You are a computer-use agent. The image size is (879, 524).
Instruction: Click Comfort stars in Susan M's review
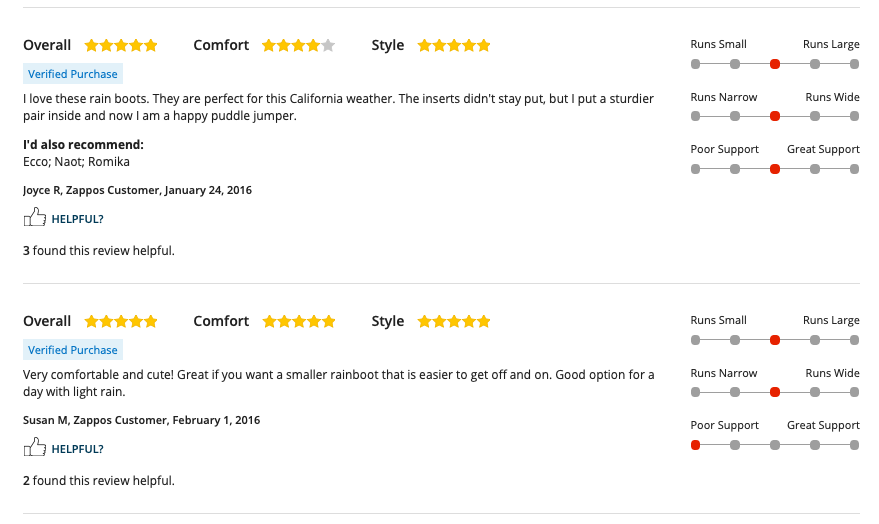299,321
